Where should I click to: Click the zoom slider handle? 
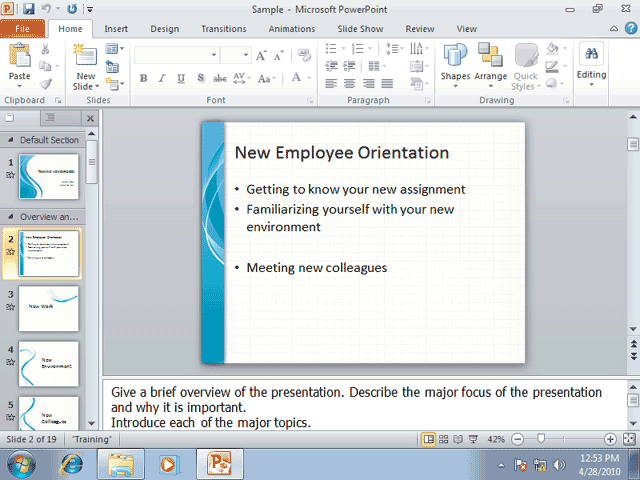coord(541,439)
